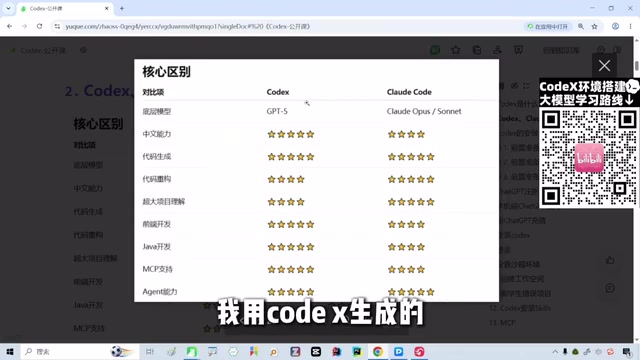640x360 pixels.
Task: Click Claude Code star rating for 中文能力
Action: coord(406,134)
